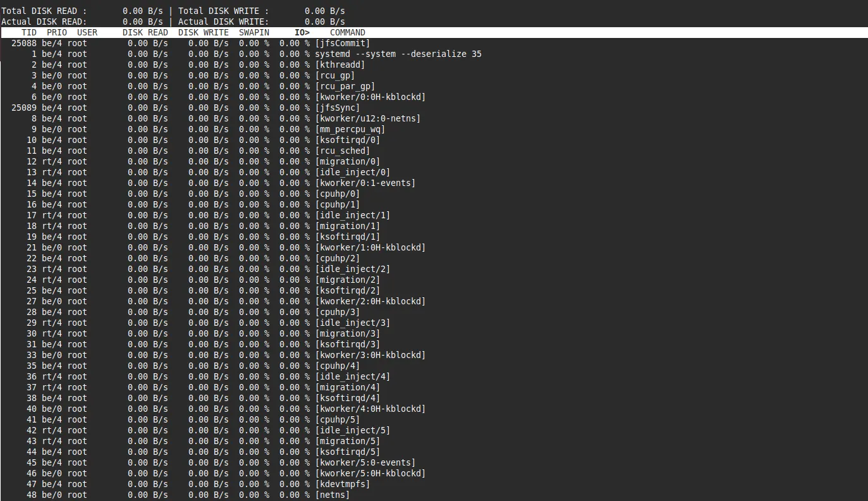Click the Total DISK READ label
The width and height of the screenshot is (868, 501).
(x=44, y=11)
